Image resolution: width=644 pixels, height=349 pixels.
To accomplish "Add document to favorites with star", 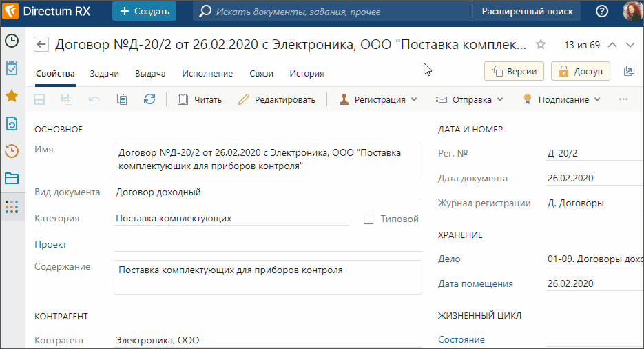I will pyautogui.click(x=541, y=44).
